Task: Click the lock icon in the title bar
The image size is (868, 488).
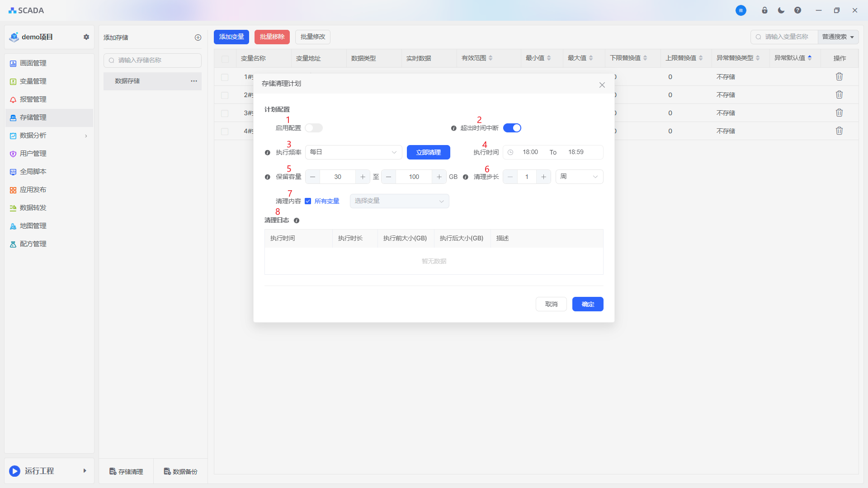Action: [764, 10]
